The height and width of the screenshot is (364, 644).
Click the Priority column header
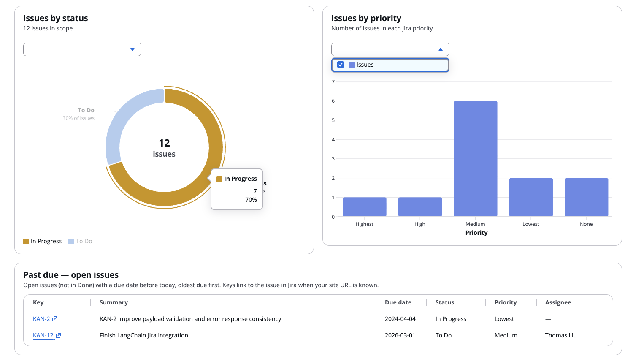point(505,302)
